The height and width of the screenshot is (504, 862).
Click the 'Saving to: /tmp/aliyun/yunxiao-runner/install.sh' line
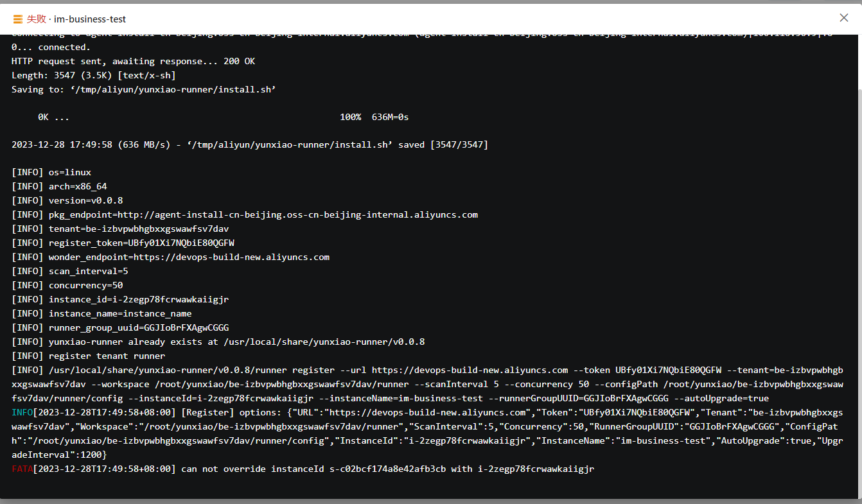pyautogui.click(x=144, y=90)
